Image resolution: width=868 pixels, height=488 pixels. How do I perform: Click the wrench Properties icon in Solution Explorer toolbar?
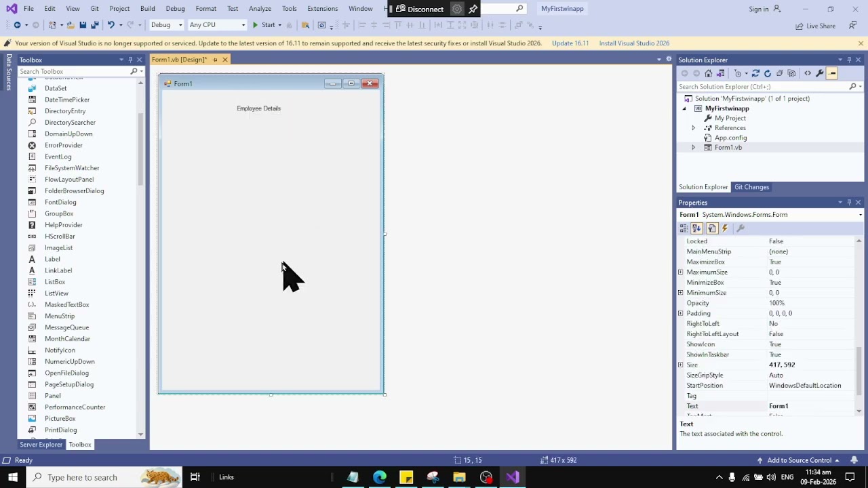click(x=819, y=73)
